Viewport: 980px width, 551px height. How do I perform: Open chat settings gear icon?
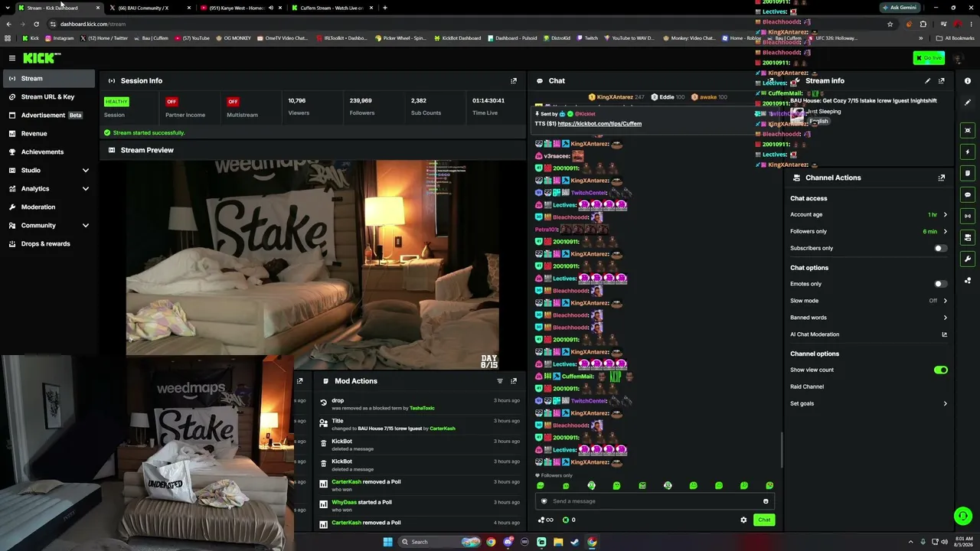(743, 520)
